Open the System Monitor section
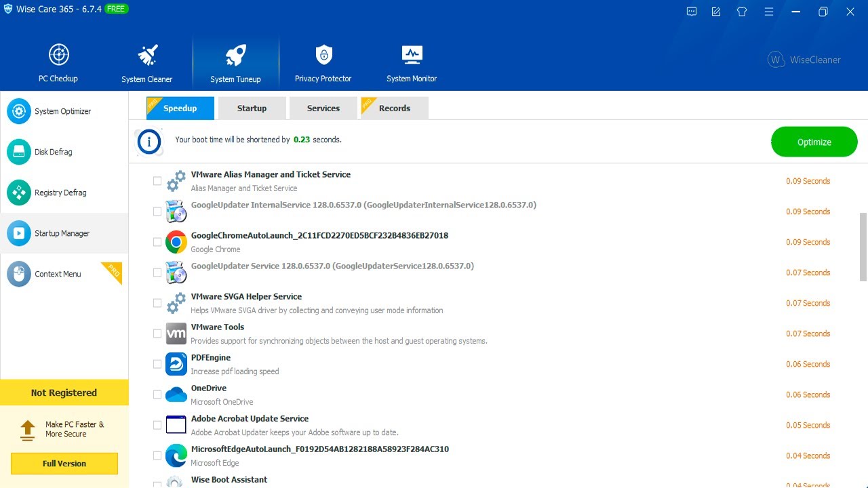The width and height of the screenshot is (868, 488). click(x=411, y=64)
